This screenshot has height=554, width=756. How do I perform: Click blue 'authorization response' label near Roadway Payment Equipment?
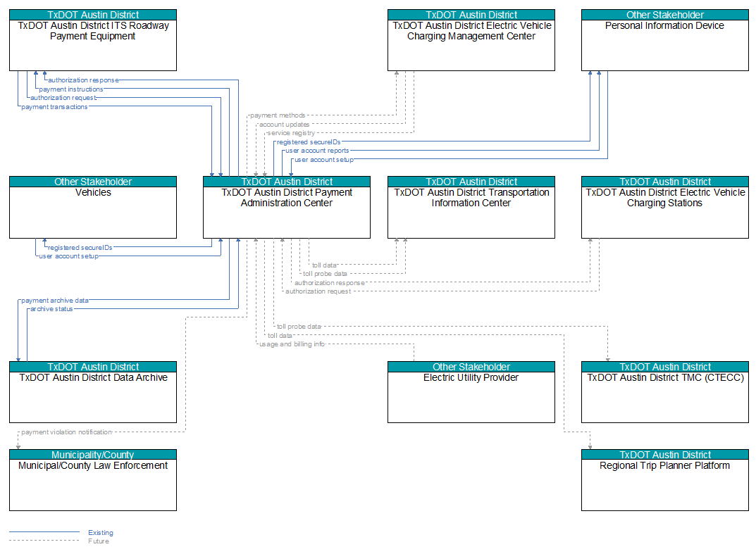[x=83, y=80]
